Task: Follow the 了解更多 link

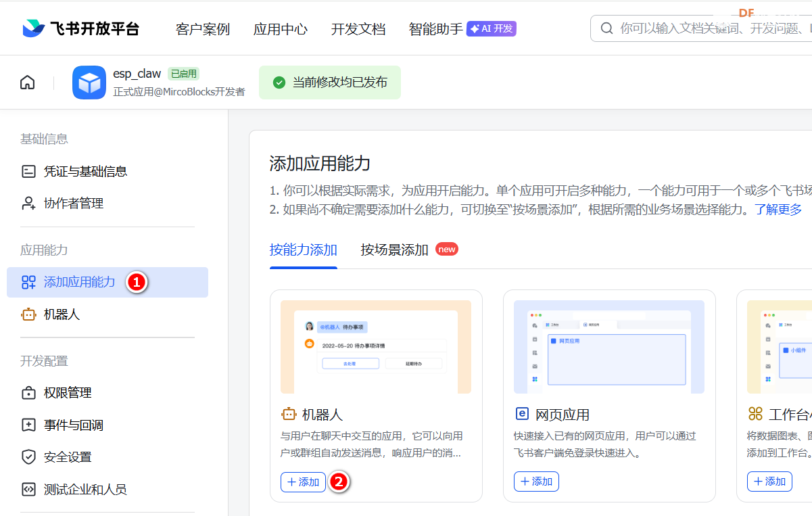Action: [x=778, y=209]
